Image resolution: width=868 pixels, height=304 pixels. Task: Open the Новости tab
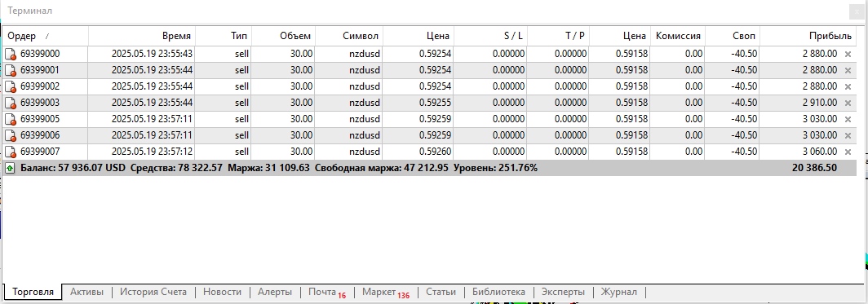tap(222, 292)
